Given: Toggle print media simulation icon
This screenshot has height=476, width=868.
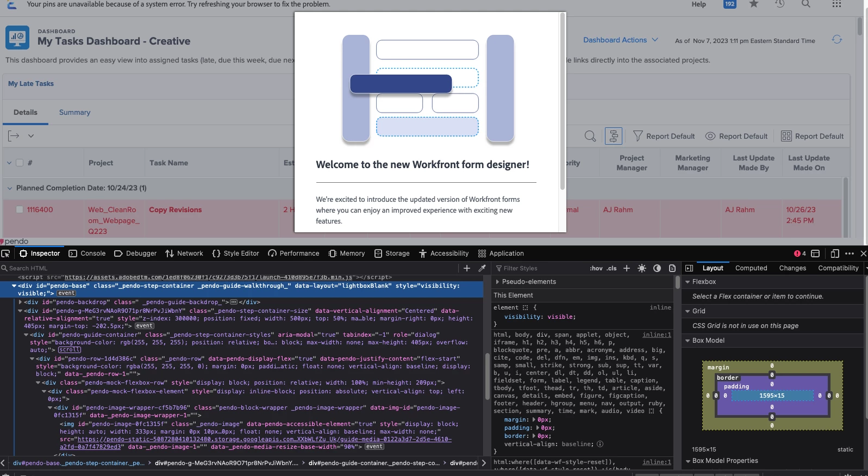Looking at the screenshot, I should pos(672,268).
